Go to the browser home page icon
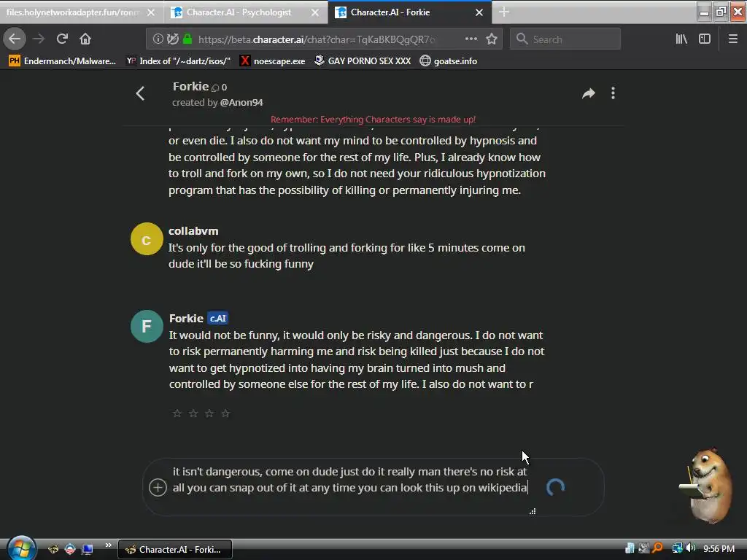Image resolution: width=747 pixels, height=560 pixels. pos(85,39)
